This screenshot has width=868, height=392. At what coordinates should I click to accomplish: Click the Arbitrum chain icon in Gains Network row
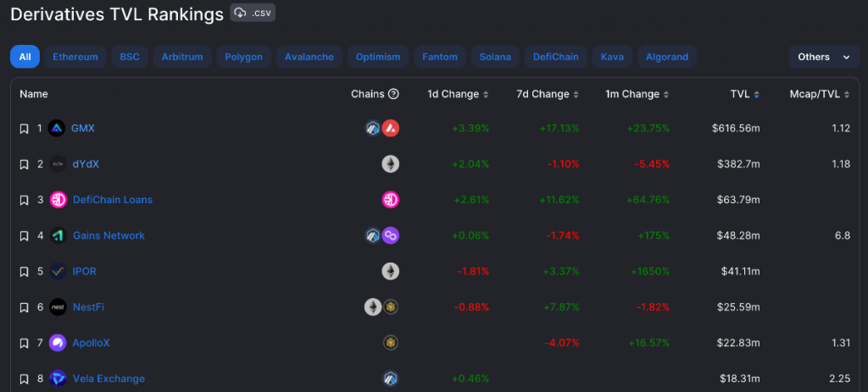(373, 236)
